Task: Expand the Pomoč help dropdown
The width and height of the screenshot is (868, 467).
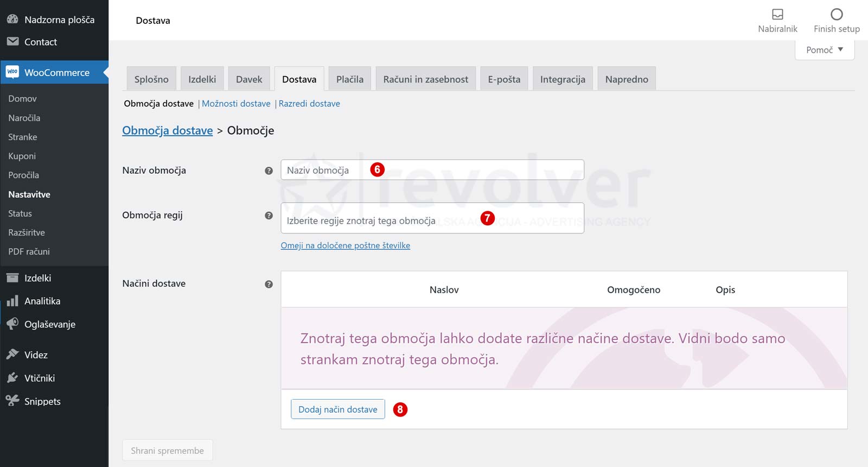Action: (824, 50)
